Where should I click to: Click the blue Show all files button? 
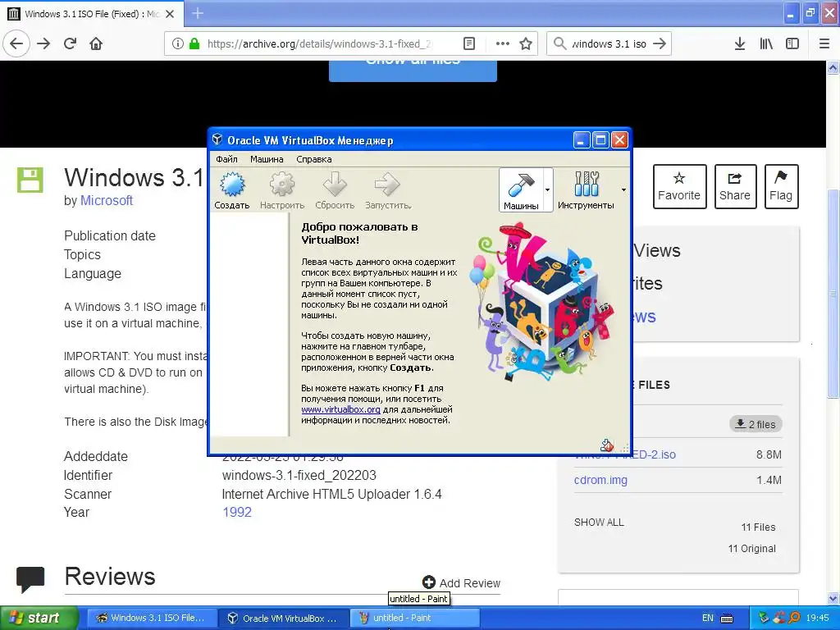point(413,71)
